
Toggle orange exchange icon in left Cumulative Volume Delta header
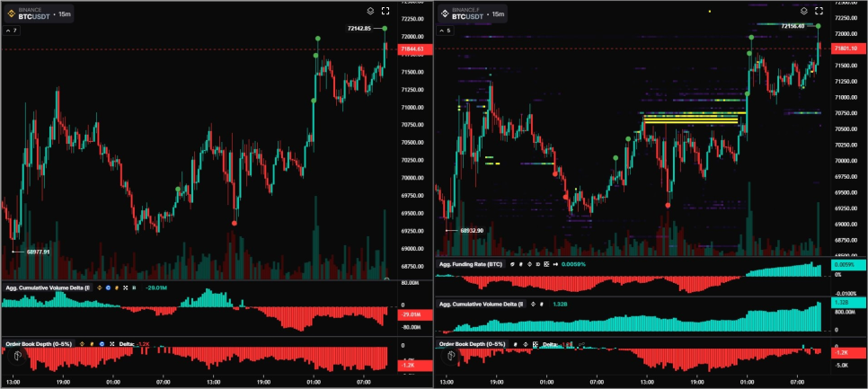(x=117, y=287)
